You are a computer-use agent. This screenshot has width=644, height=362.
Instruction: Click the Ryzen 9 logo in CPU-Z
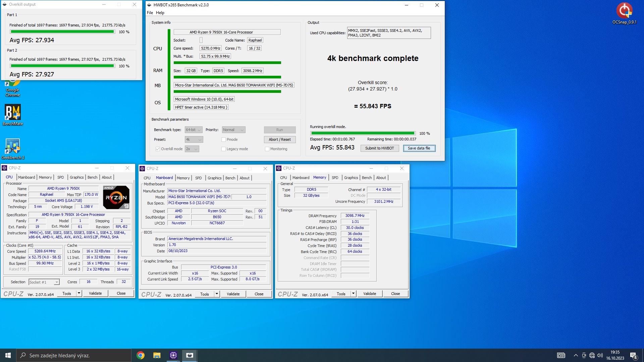click(116, 197)
